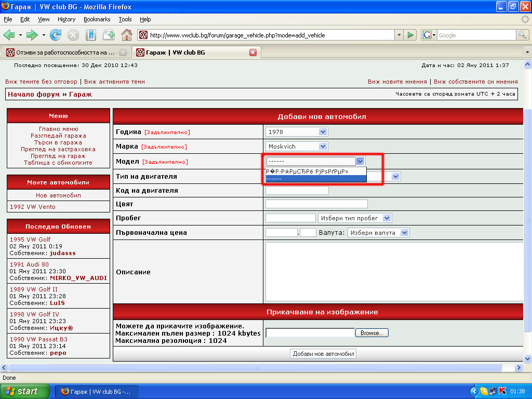532x399 pixels.
Task: Open the Година year dropdown
Action: pyautogui.click(x=297, y=132)
